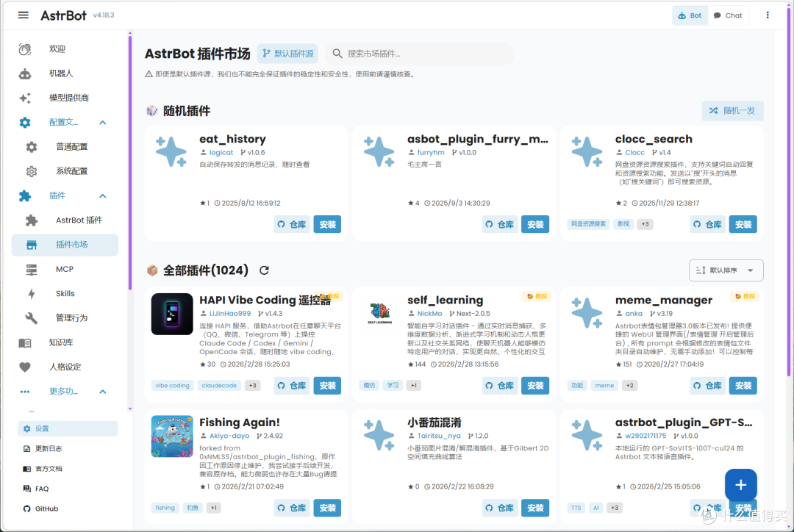The width and height of the screenshot is (794, 532).
Task: Open MCP in the sidebar
Action: coord(65,269)
